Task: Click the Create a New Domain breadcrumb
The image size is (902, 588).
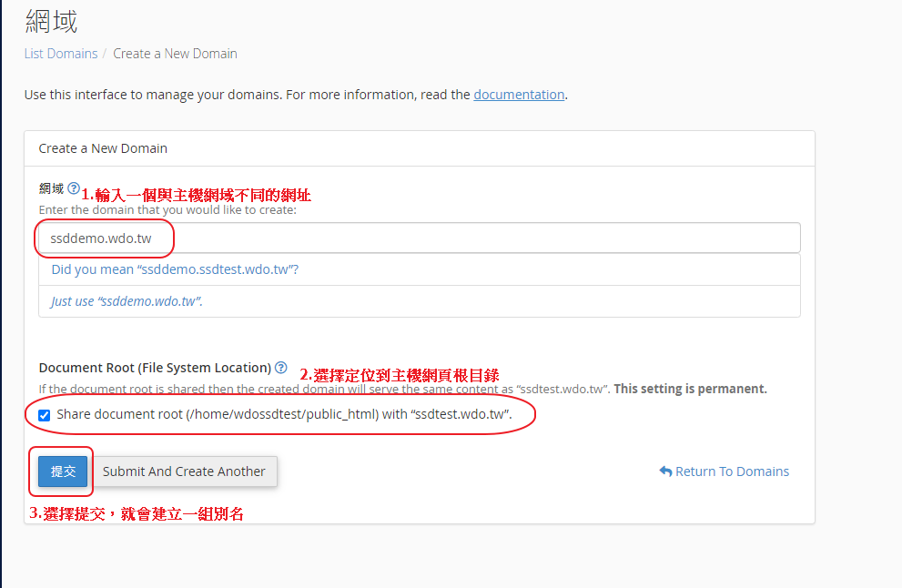Action: point(175,54)
